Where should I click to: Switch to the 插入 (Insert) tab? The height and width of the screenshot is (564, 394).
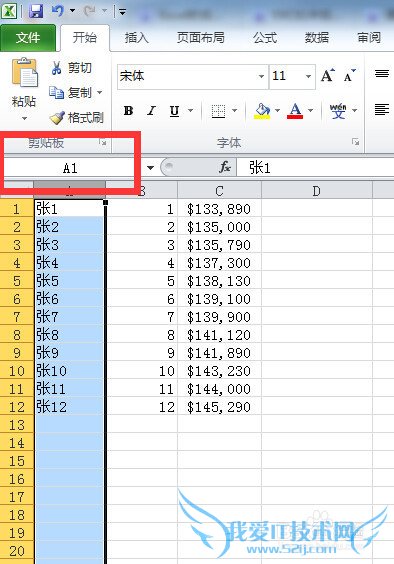pos(136,38)
